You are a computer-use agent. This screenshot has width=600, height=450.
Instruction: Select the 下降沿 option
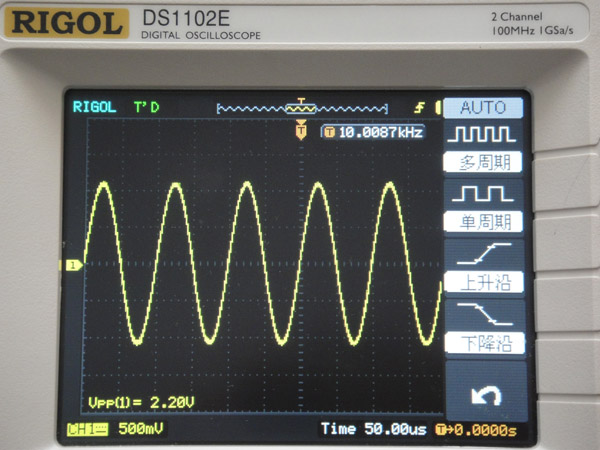[x=484, y=343]
